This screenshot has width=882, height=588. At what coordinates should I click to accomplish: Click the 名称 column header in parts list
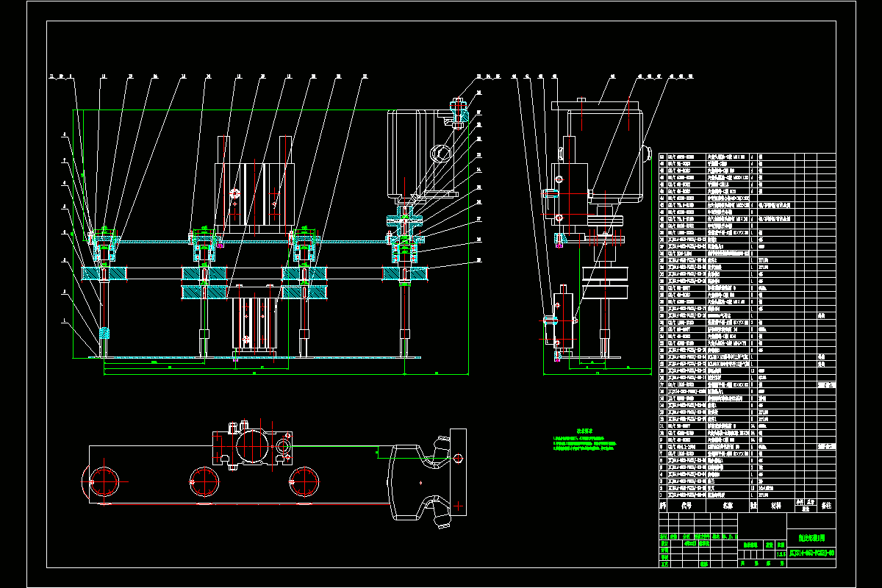[728, 506]
